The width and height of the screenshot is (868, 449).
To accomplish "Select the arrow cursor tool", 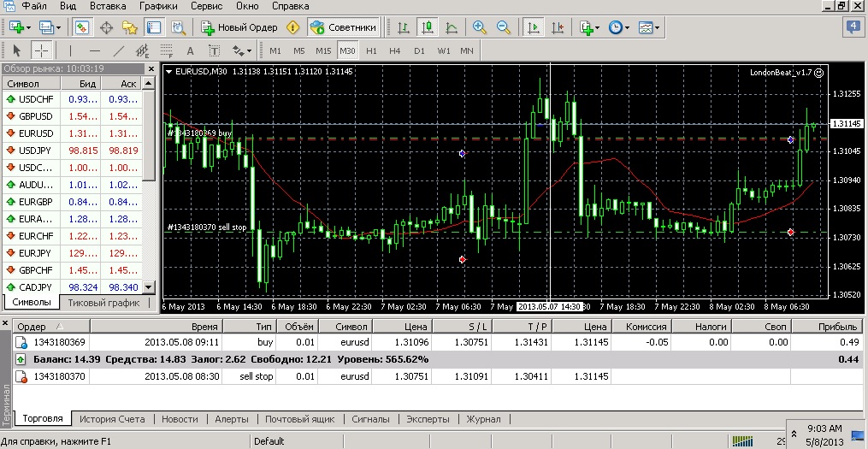I will point(16,51).
